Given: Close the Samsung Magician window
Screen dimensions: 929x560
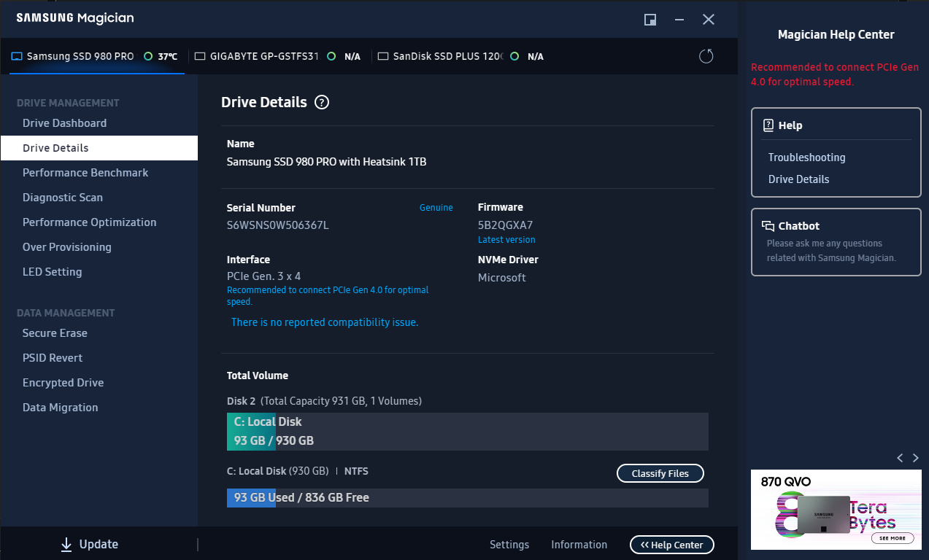Looking at the screenshot, I should [709, 20].
